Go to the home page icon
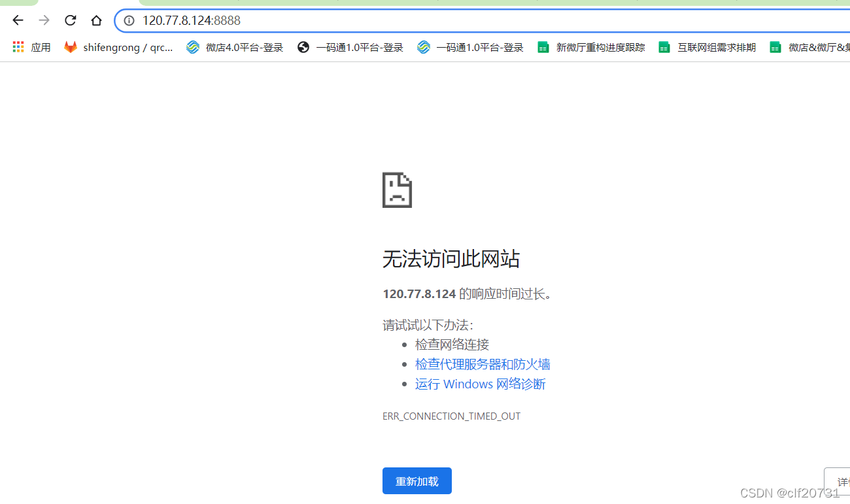 coord(96,20)
